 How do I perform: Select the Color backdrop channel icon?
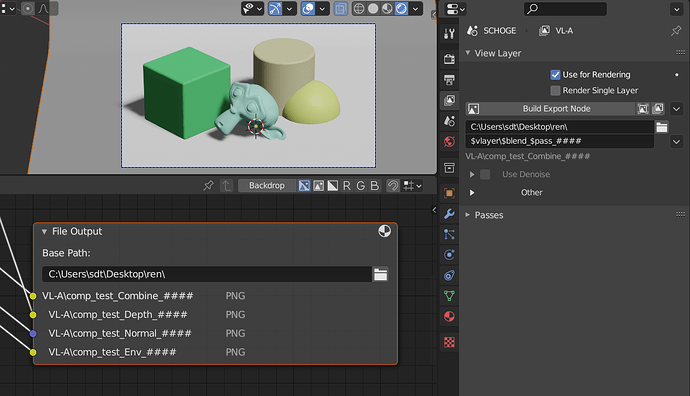click(319, 186)
